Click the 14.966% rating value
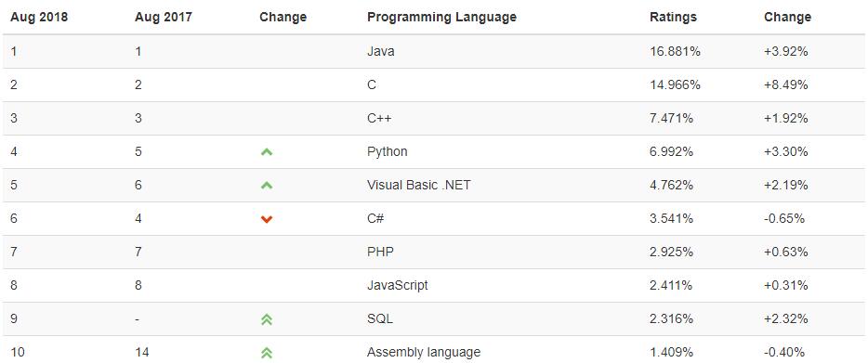868x363 pixels. (676, 84)
